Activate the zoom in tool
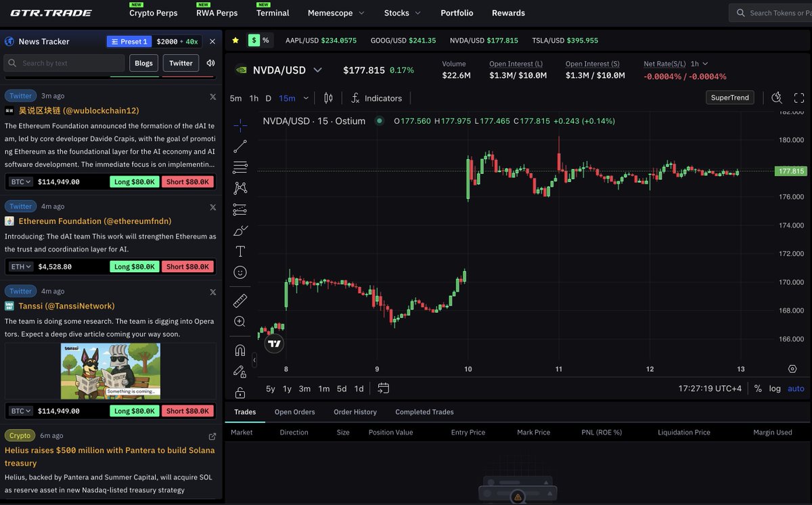This screenshot has width=812, height=505. point(240,322)
